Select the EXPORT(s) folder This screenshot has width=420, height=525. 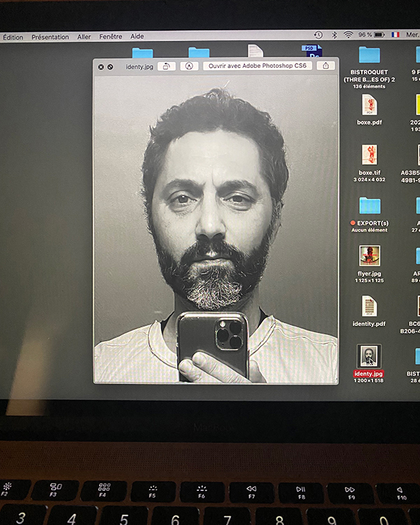[x=369, y=205]
